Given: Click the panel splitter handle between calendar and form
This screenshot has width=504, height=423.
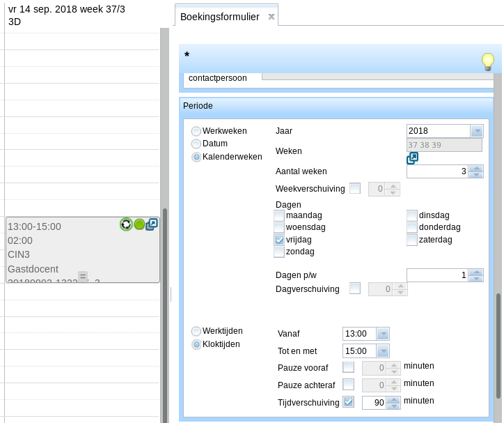Looking at the screenshot, I should (171, 294).
